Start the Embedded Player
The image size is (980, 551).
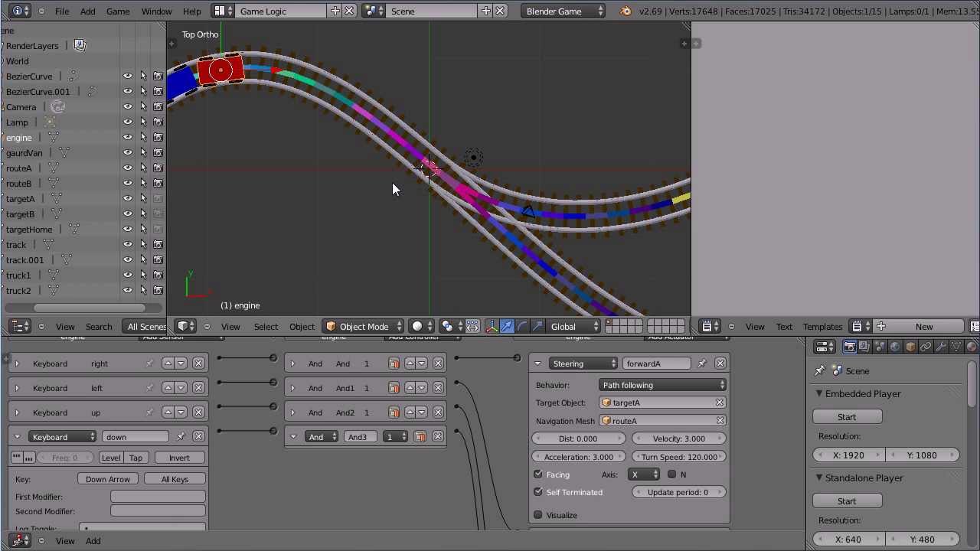pyautogui.click(x=847, y=417)
